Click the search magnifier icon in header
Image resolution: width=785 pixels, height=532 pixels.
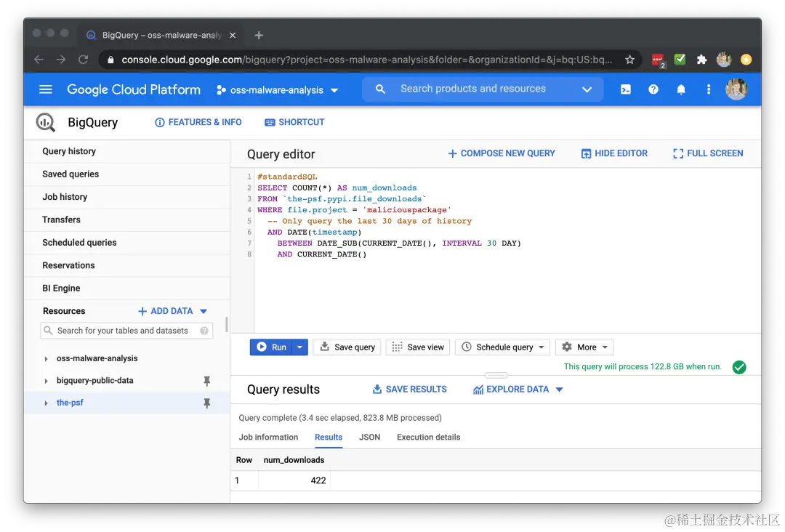380,89
